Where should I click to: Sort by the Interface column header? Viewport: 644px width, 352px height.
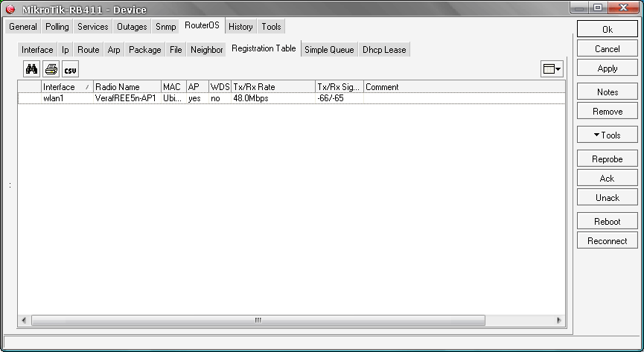[67, 86]
